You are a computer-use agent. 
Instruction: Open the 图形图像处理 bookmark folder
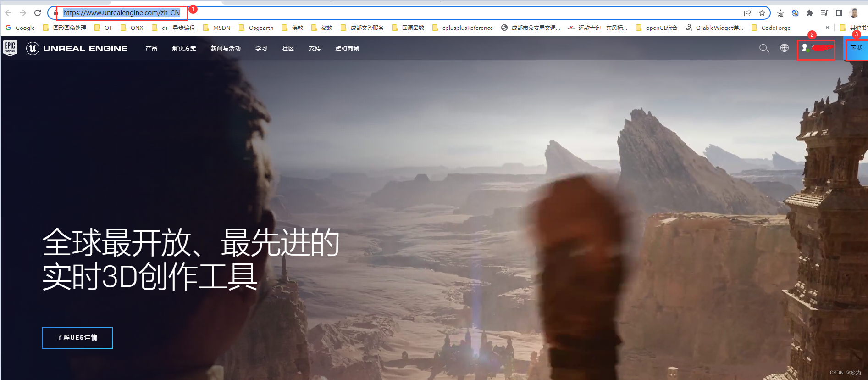click(65, 28)
